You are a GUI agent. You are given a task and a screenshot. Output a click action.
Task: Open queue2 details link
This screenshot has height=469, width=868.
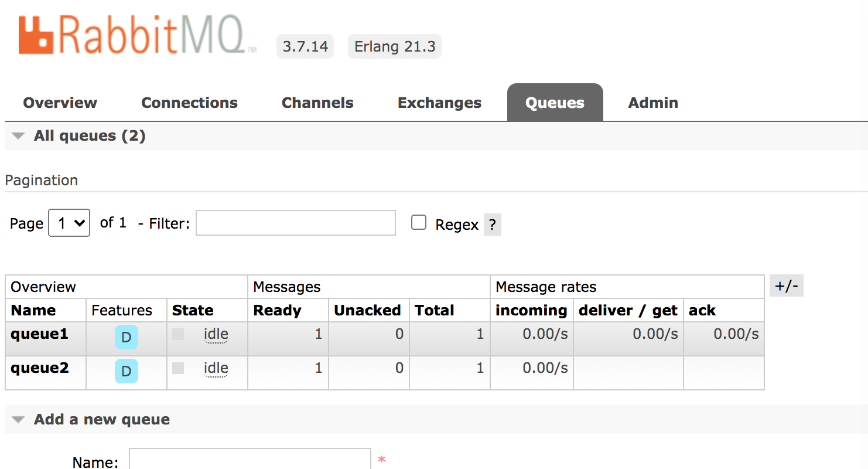[x=39, y=368]
